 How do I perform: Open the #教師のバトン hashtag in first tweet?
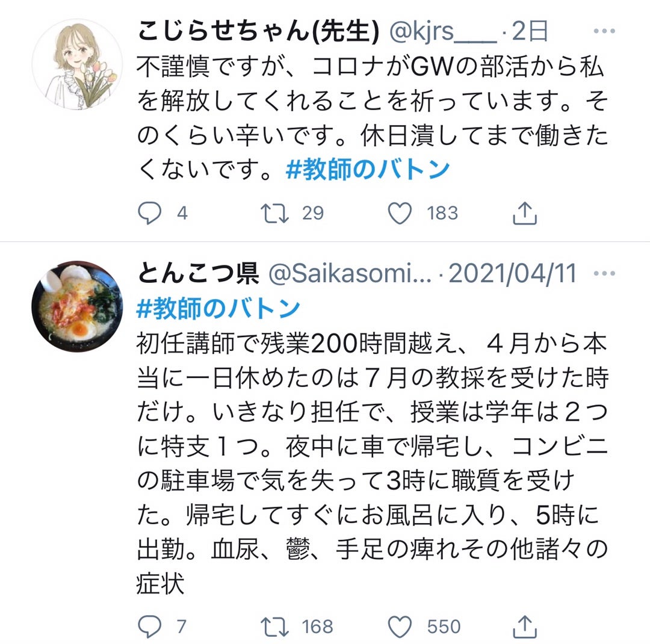(x=368, y=169)
